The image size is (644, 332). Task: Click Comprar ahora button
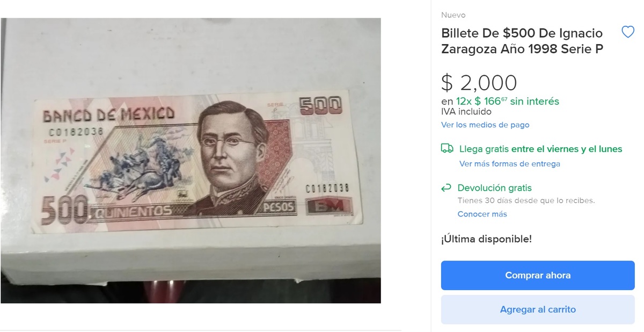(x=538, y=276)
